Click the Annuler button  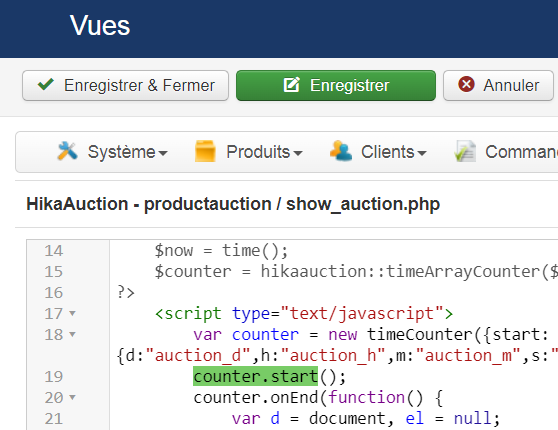(498, 85)
